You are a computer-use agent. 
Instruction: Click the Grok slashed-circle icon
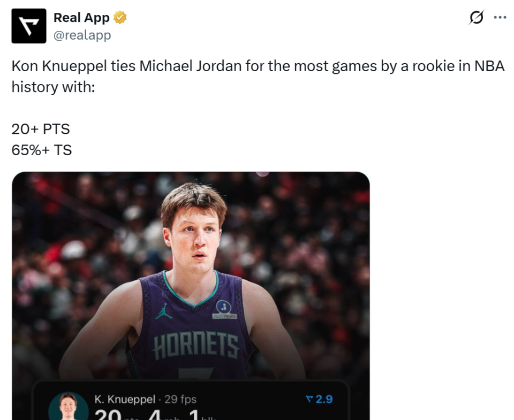pos(475,18)
